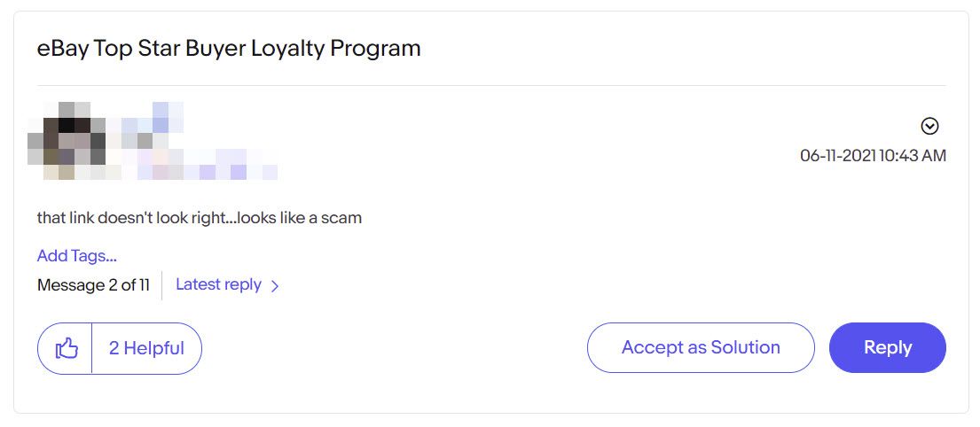Open the eBay Top Star Buyer Loyalty Program title
Image resolution: width=980 pixels, height=427 pixels.
229,48
